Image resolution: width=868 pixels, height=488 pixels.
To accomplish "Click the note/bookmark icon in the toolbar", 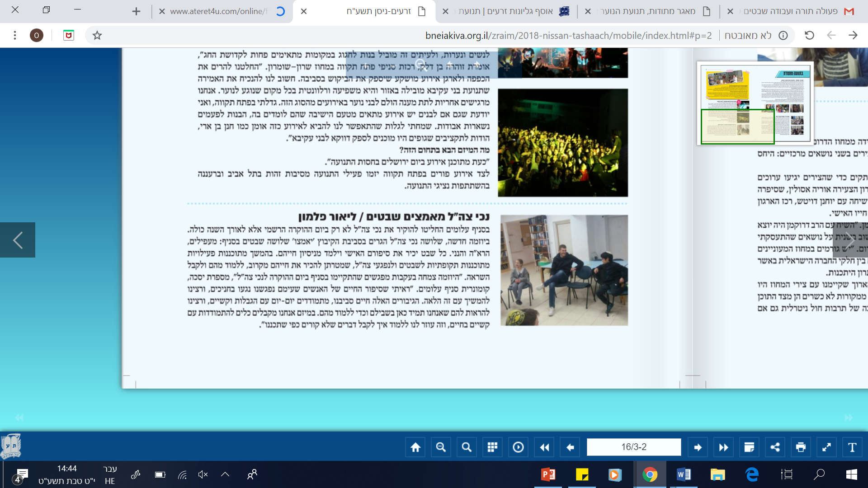I will (x=749, y=447).
